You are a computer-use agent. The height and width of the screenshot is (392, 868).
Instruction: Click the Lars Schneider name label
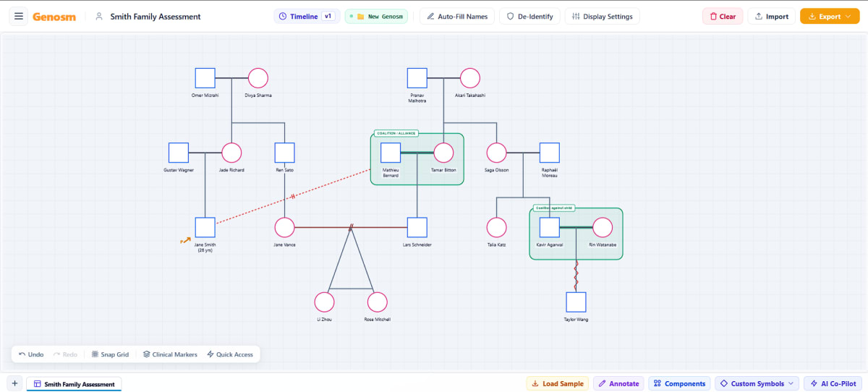417,245
